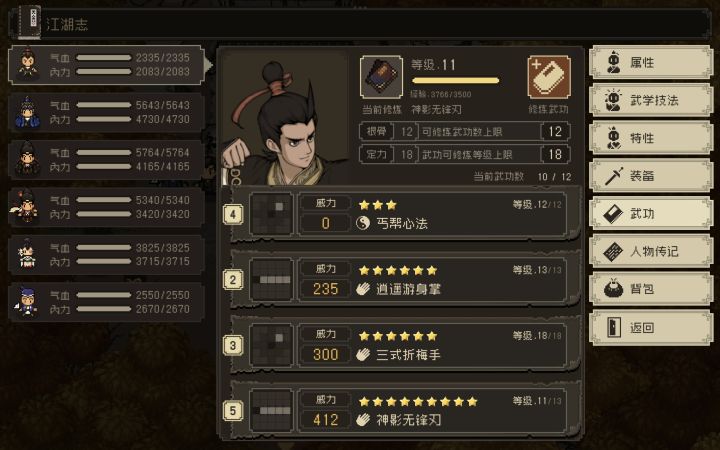
Task: Click the range grid icon of 丐帮心法
Action: point(271,214)
